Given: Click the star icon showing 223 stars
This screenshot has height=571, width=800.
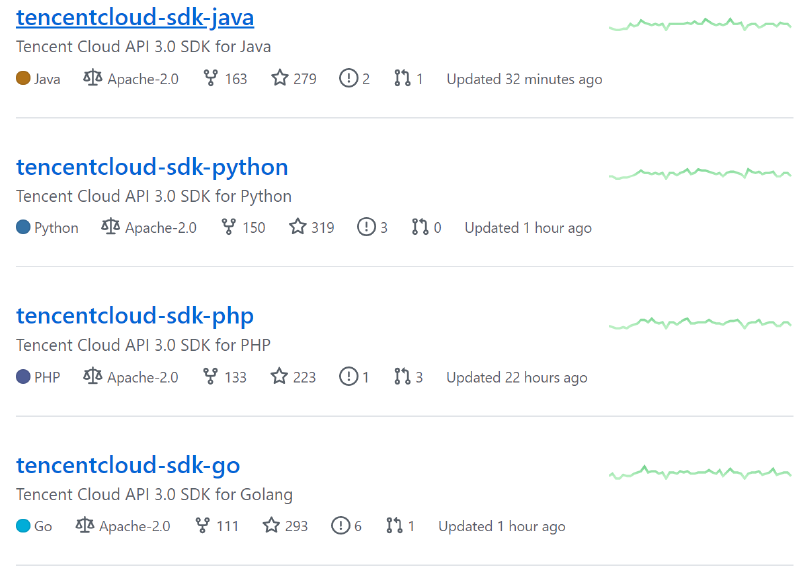Looking at the screenshot, I should pos(280,377).
